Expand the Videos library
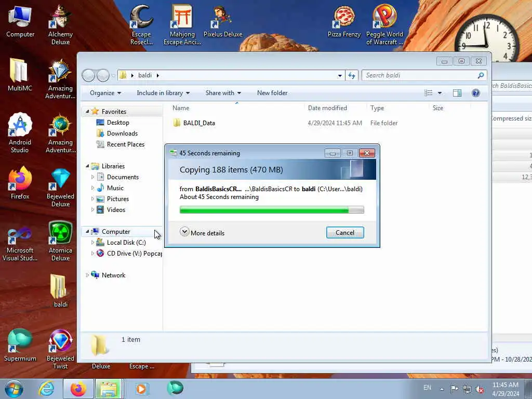Viewport: 532px width, 399px height. (x=92, y=210)
